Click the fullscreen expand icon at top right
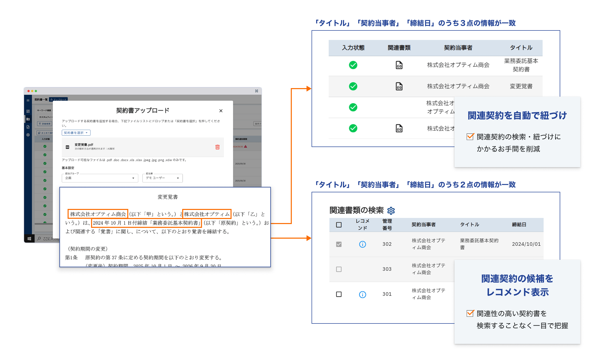This screenshot has height=364, width=604. click(x=257, y=91)
